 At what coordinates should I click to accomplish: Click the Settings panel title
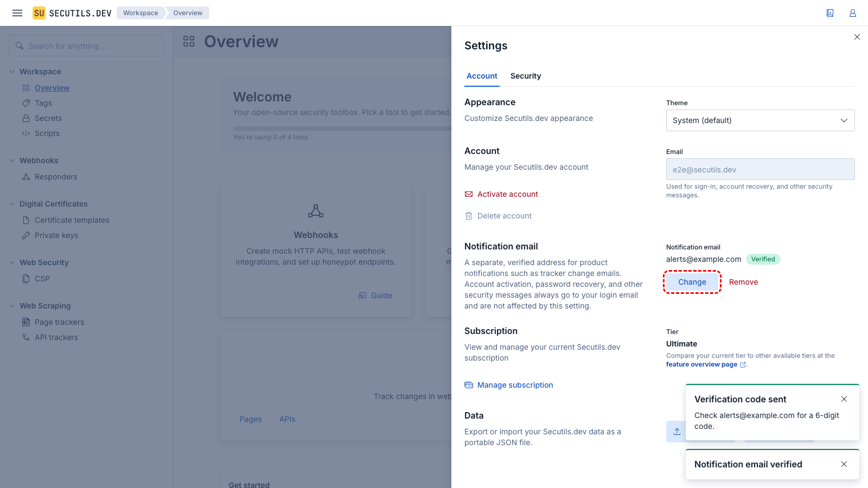click(486, 46)
